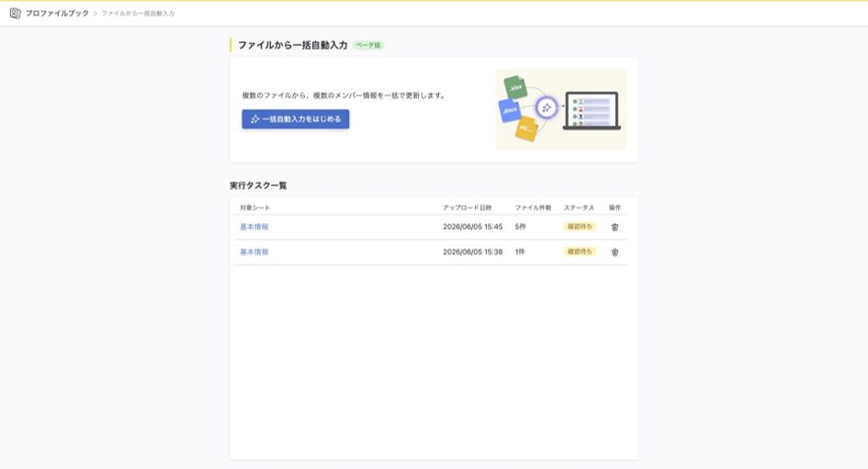868x469 pixels.
Task: Delete the task uploaded at 15:38
Action: [x=614, y=252]
